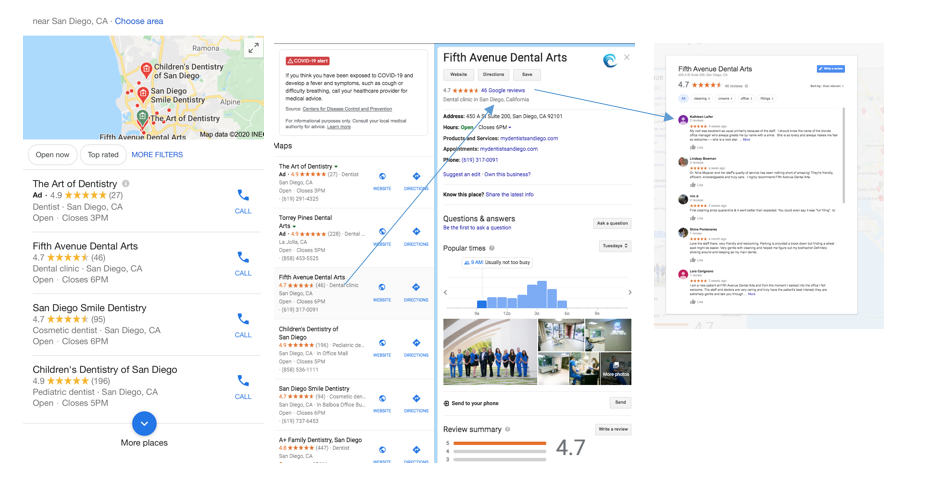Click Children's Dentistry of San Diego map pin
The height and width of the screenshot is (501, 930).
tap(146, 71)
